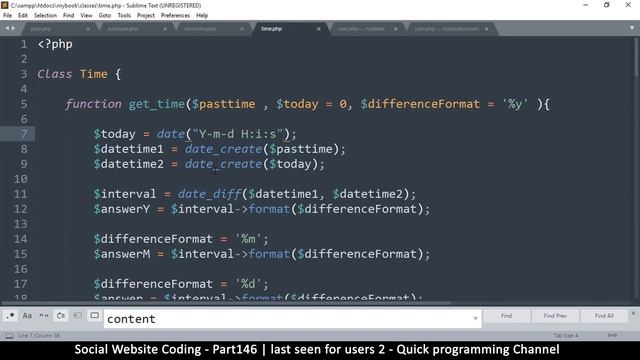Screen dimensions: 640x360
Task: Click the side bar toggle icon in status bar
Action: click(x=9, y=336)
